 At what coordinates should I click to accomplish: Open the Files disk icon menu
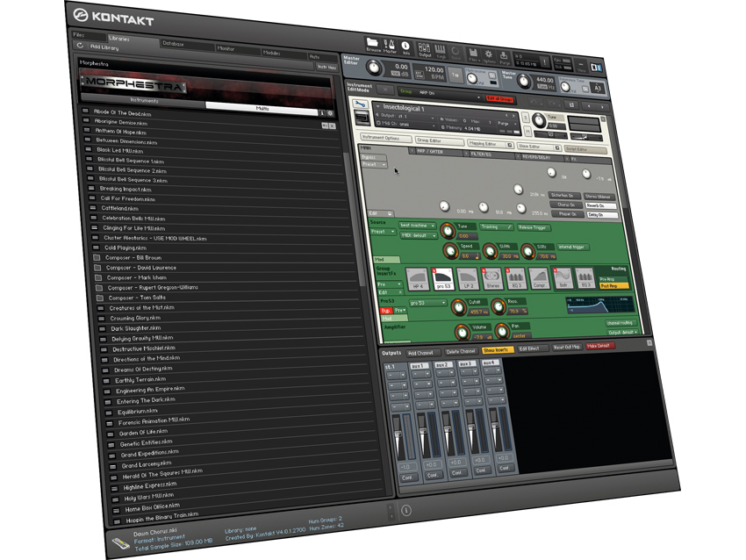(473, 54)
